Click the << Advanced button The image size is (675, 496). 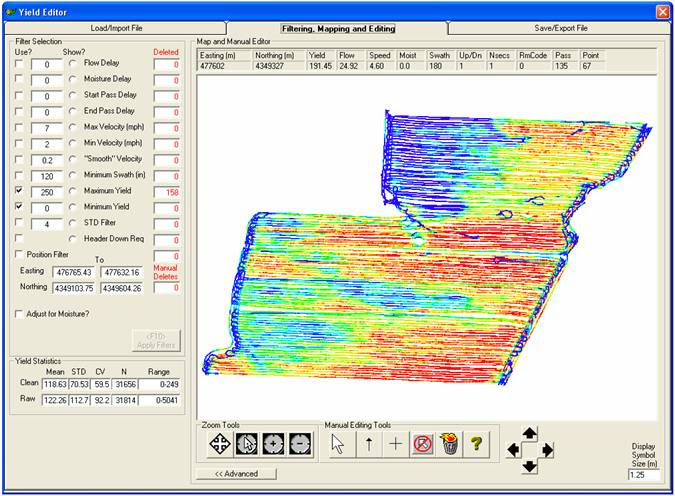tap(237, 474)
